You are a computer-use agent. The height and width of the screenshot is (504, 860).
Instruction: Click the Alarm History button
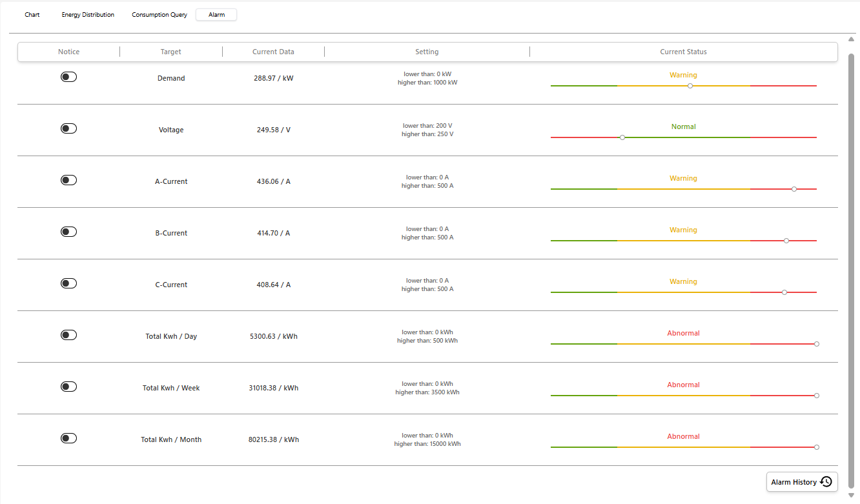coord(801,481)
